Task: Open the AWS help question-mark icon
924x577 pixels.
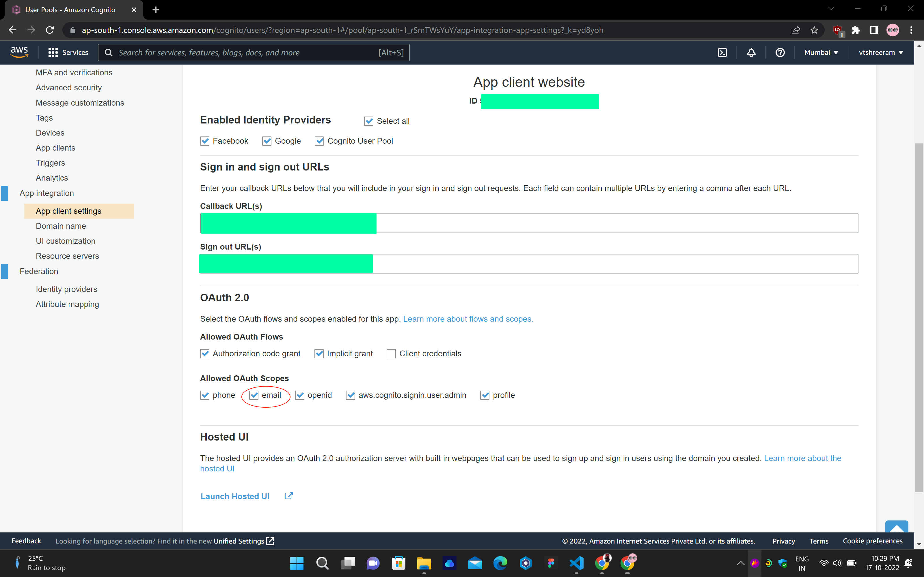Action: (x=780, y=53)
